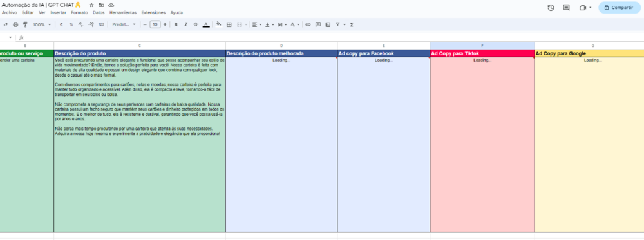Open the Archivo menu

pyautogui.click(x=10, y=13)
